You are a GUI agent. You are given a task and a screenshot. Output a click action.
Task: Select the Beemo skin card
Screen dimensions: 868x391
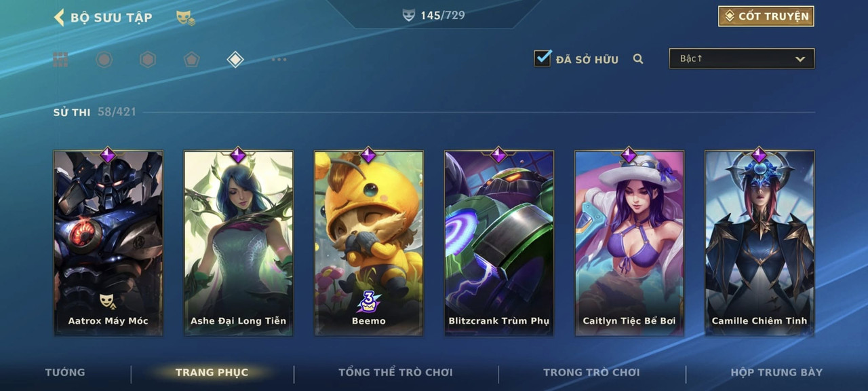pos(369,243)
